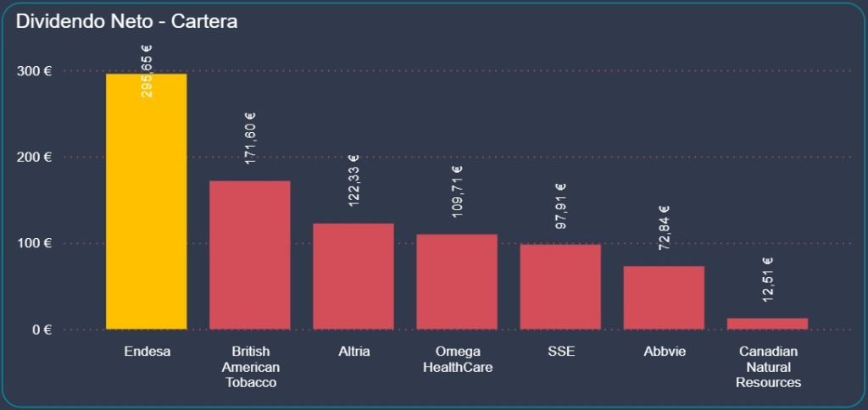Select the 122,33 € value label

point(353,180)
